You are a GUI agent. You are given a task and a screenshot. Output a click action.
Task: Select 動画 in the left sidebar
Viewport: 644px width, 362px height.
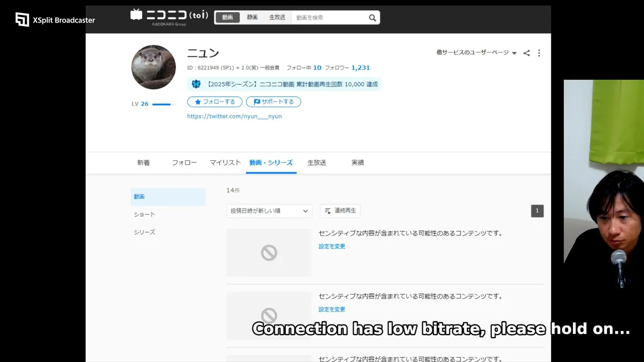(168, 197)
